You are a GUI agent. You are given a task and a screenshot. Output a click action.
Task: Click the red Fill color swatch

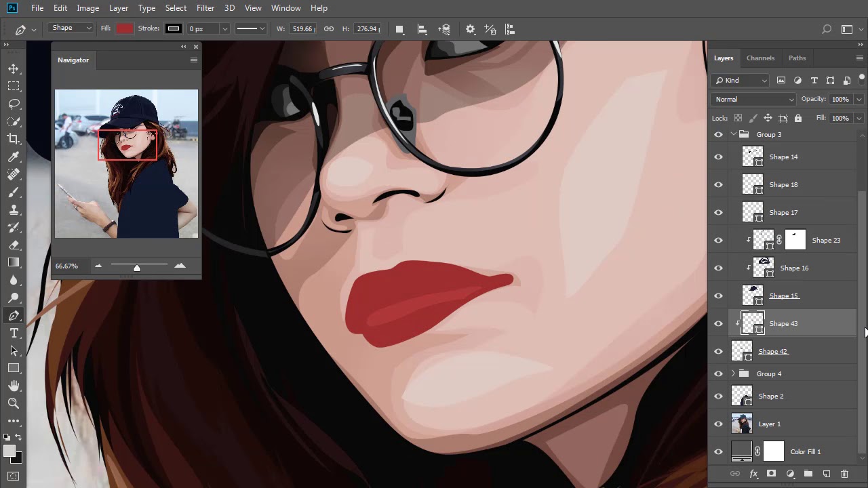(x=124, y=28)
